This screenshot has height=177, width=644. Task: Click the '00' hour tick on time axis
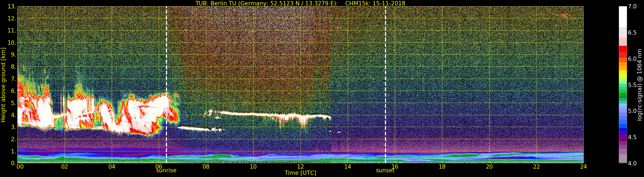20,167
